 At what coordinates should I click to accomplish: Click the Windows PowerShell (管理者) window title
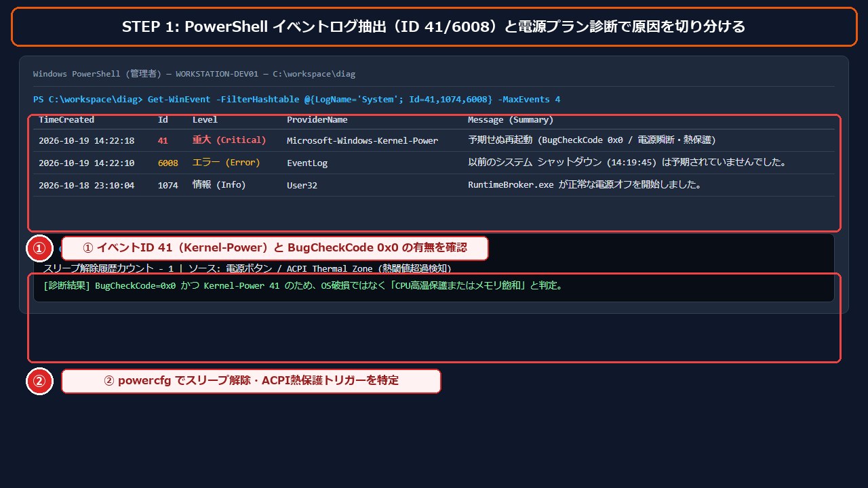pyautogui.click(x=194, y=74)
